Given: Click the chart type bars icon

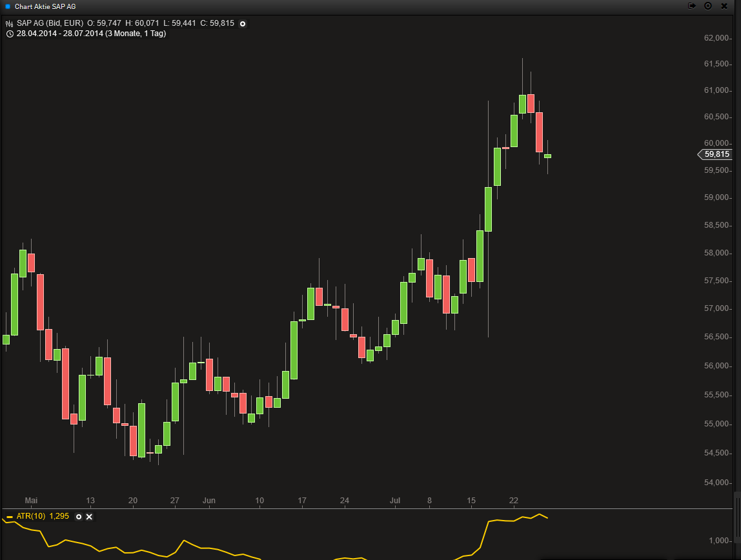Looking at the screenshot, I should point(10,24).
